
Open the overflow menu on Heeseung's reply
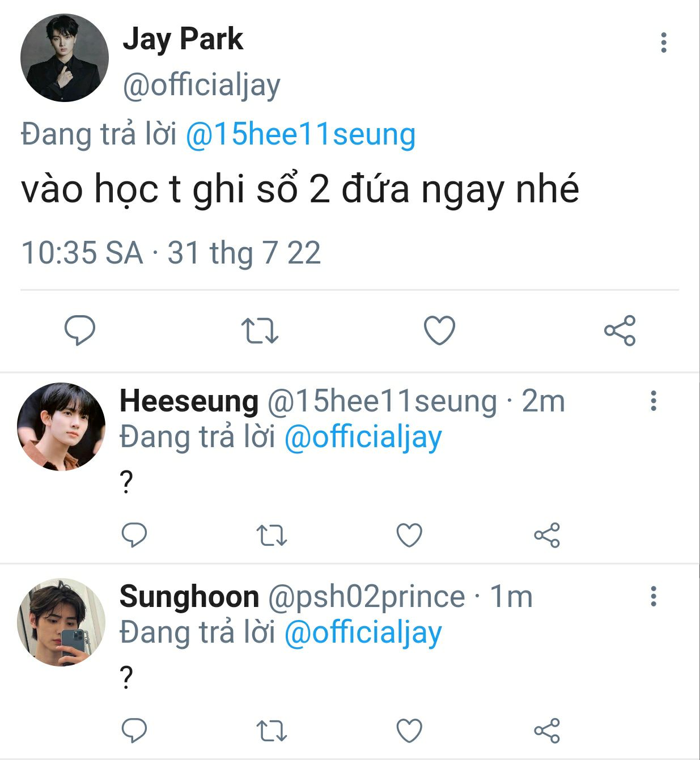coord(654,401)
